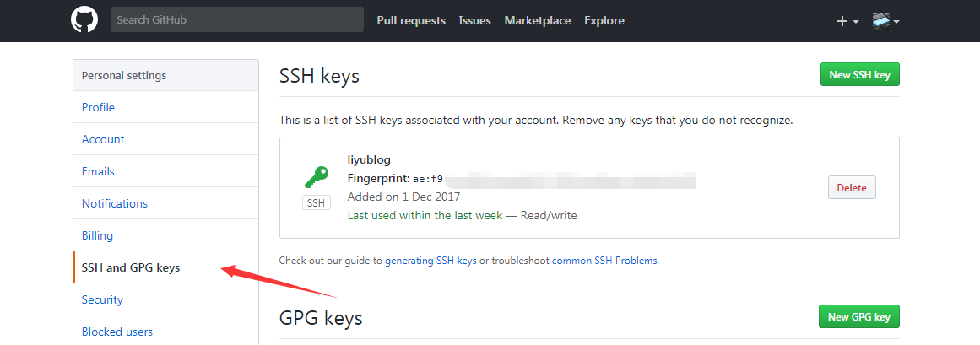Open the user avatar menu
The image size is (980, 345).
pos(885,20)
